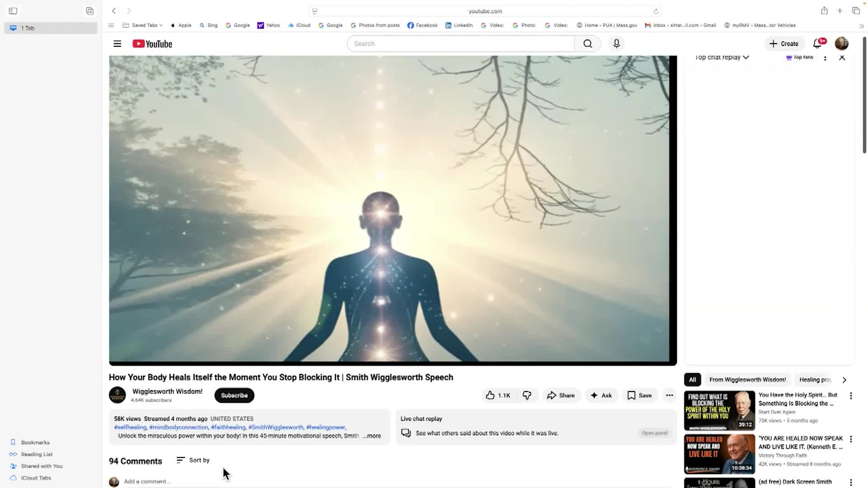Like the video with thumbs up
868x488 pixels.
point(498,395)
